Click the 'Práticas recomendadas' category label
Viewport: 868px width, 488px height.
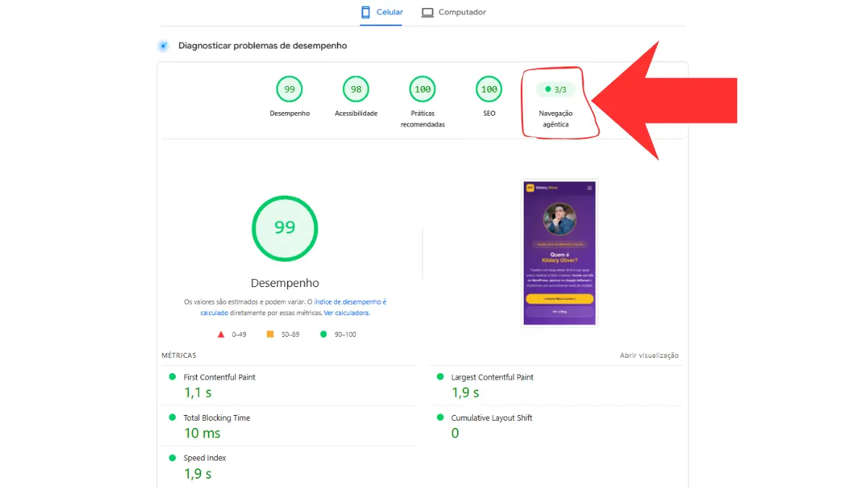pos(422,119)
